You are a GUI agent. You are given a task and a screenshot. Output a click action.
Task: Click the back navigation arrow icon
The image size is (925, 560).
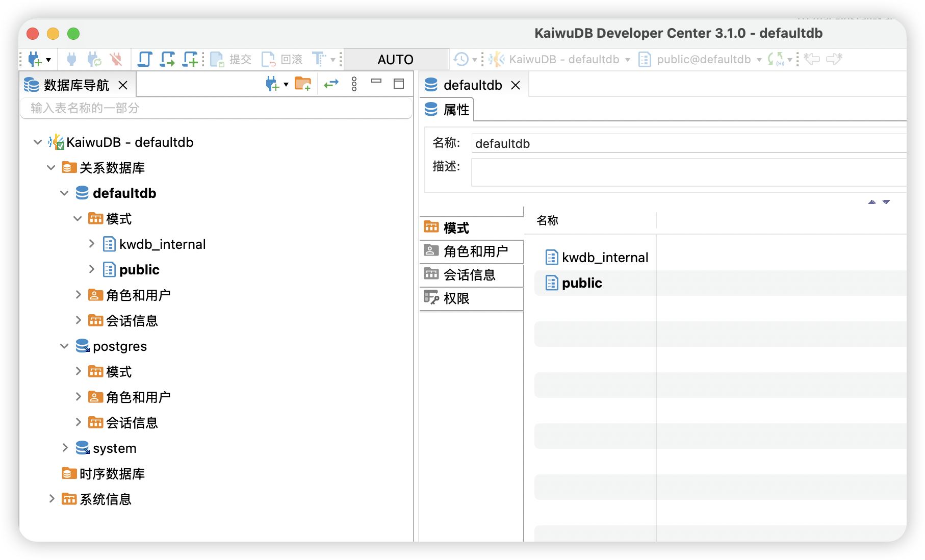[x=812, y=60]
